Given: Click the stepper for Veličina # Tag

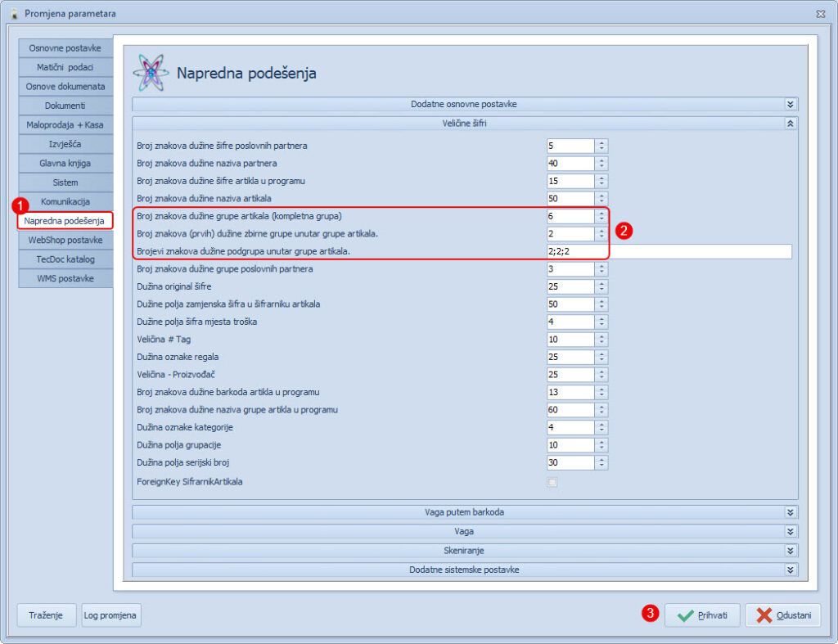Looking at the screenshot, I should 601,340.
